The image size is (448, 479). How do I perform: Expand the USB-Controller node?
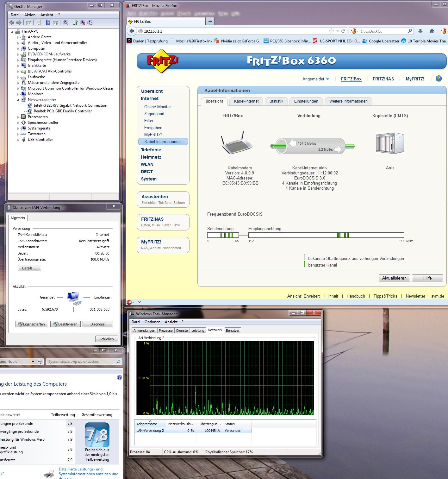pyautogui.click(x=18, y=140)
